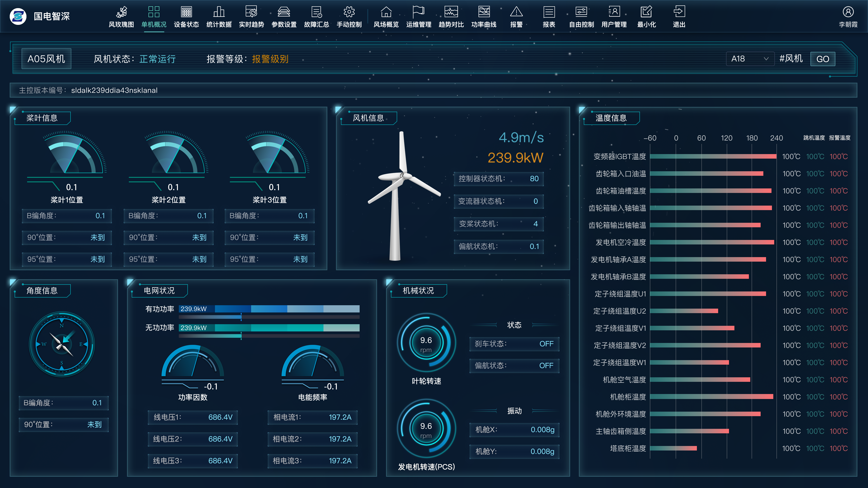This screenshot has height=488, width=868.
Task: Open the 故障汇总 fault summary icon
Action: coord(317,12)
